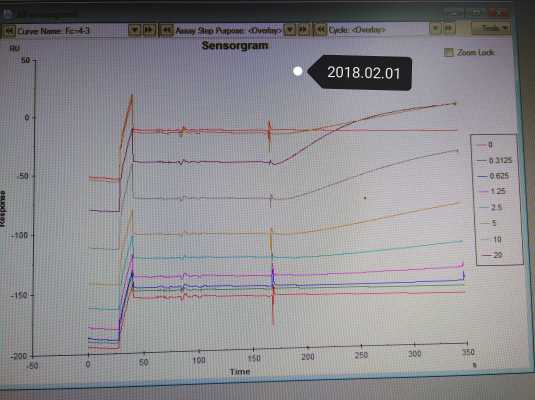Select the 0 concentration legend entry

point(485,145)
